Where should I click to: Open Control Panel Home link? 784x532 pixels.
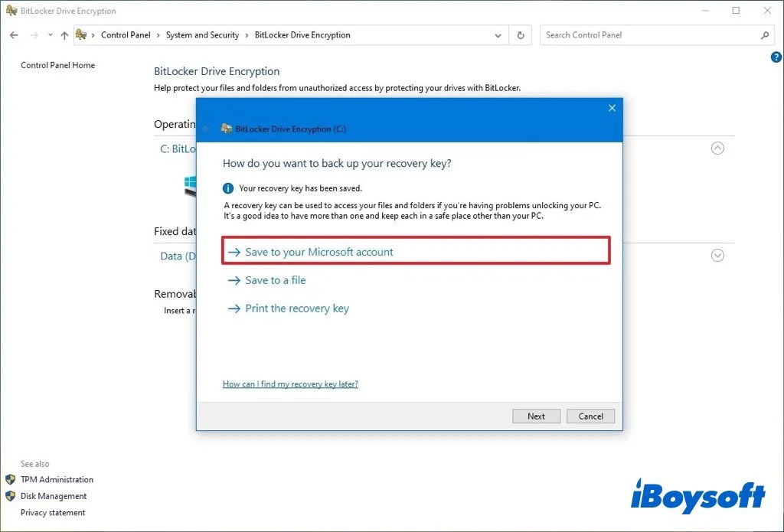57,65
